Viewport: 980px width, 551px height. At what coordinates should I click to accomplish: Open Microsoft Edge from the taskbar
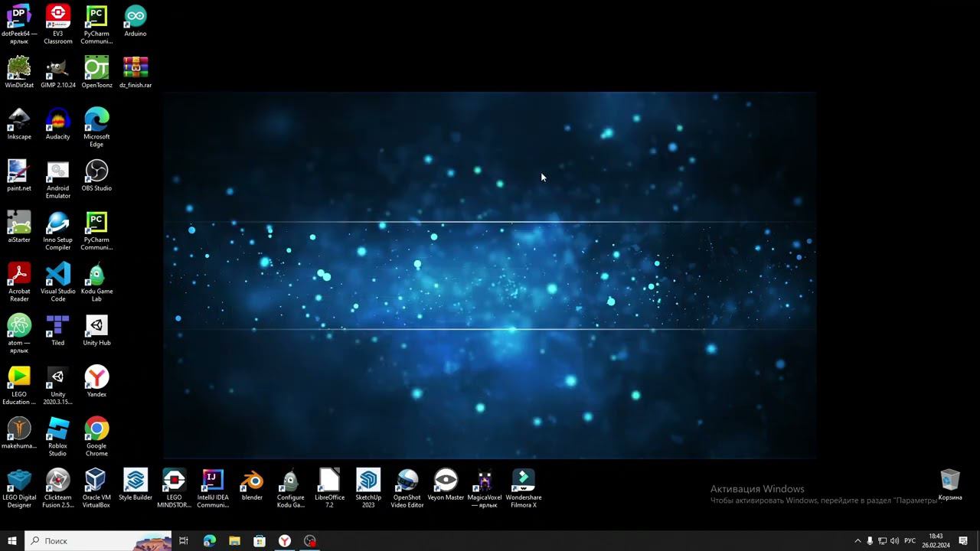[x=210, y=541]
